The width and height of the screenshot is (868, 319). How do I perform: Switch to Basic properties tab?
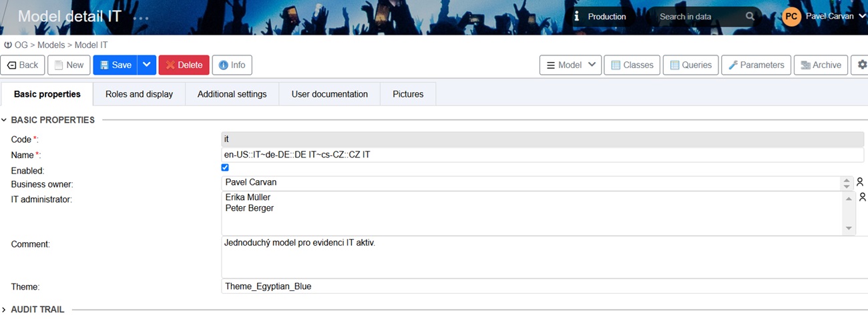click(47, 94)
